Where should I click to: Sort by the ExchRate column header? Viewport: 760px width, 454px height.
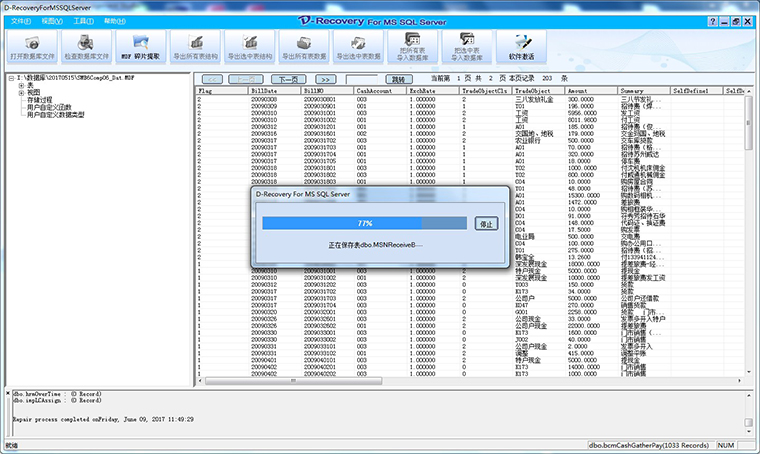coord(433,91)
